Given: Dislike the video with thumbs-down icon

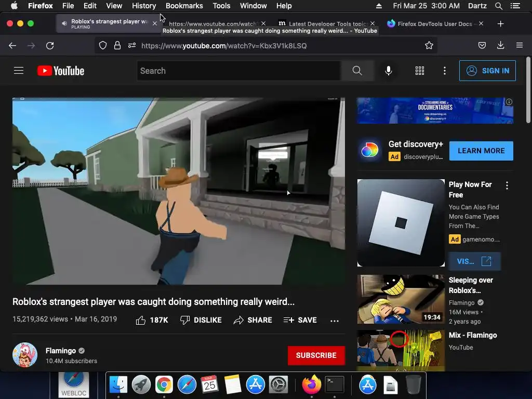Looking at the screenshot, I should (185, 320).
